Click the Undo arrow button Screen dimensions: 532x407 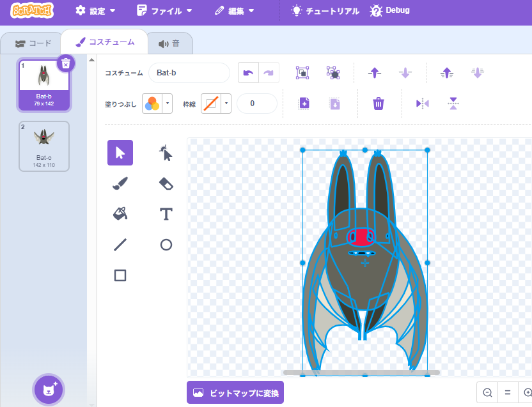tap(248, 73)
